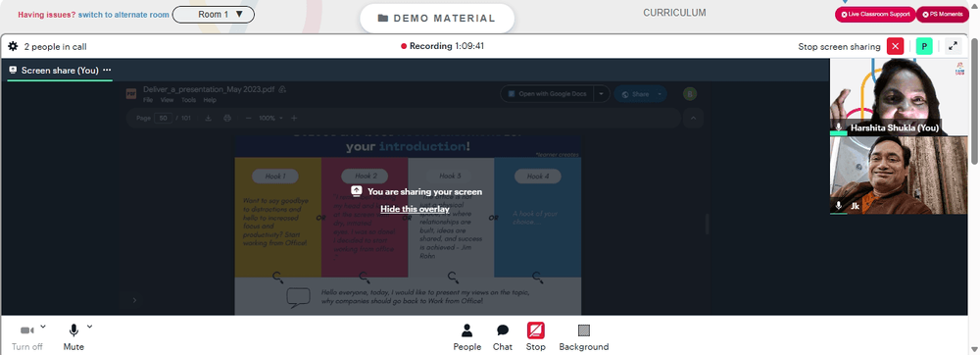Image resolution: width=980 pixels, height=355 pixels.
Task: Click Google account avatar in PDF viewer
Action: click(x=690, y=94)
